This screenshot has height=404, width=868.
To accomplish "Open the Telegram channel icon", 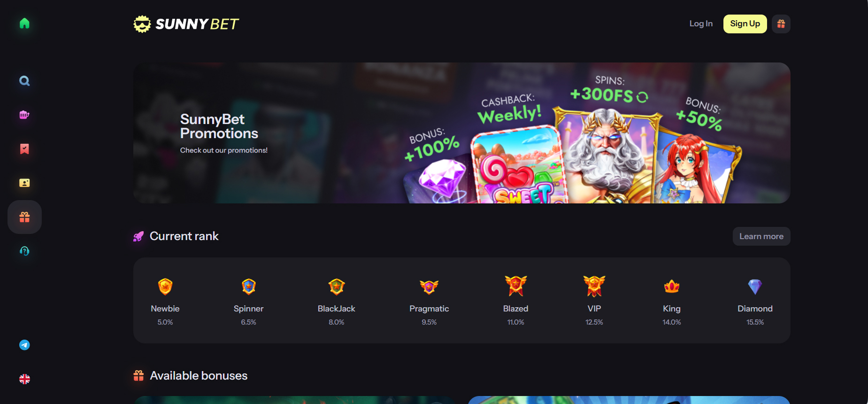I will [24, 345].
